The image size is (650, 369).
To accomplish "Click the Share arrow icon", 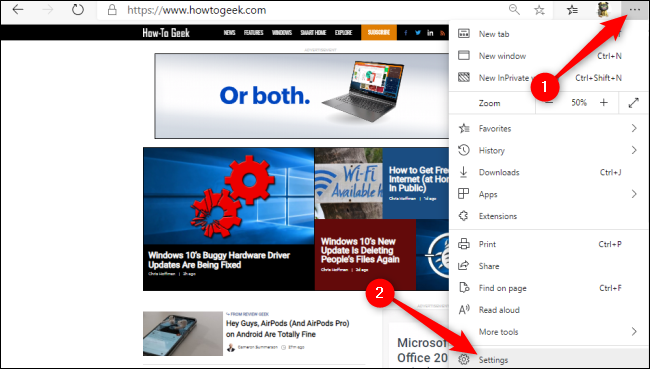I will pos(464,265).
